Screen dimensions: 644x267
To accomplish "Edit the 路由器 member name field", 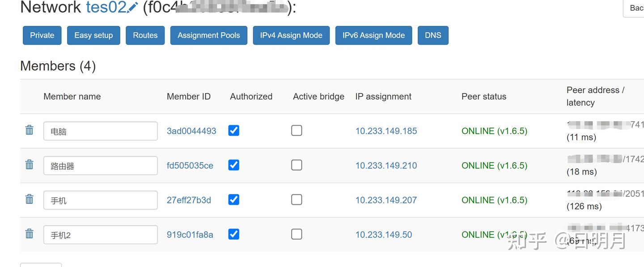I will click(x=101, y=165).
